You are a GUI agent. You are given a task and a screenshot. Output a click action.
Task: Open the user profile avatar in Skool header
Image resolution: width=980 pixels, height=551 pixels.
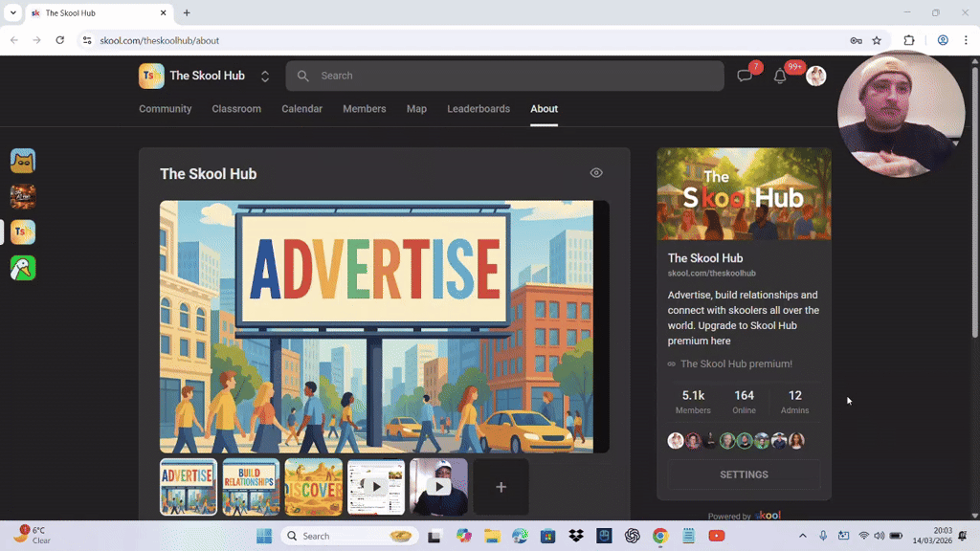click(815, 76)
